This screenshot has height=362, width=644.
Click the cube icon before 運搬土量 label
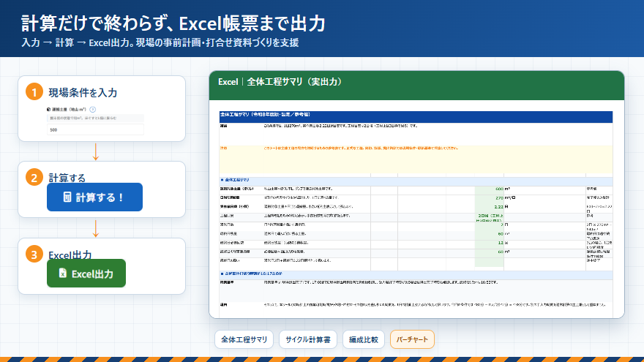point(49,110)
